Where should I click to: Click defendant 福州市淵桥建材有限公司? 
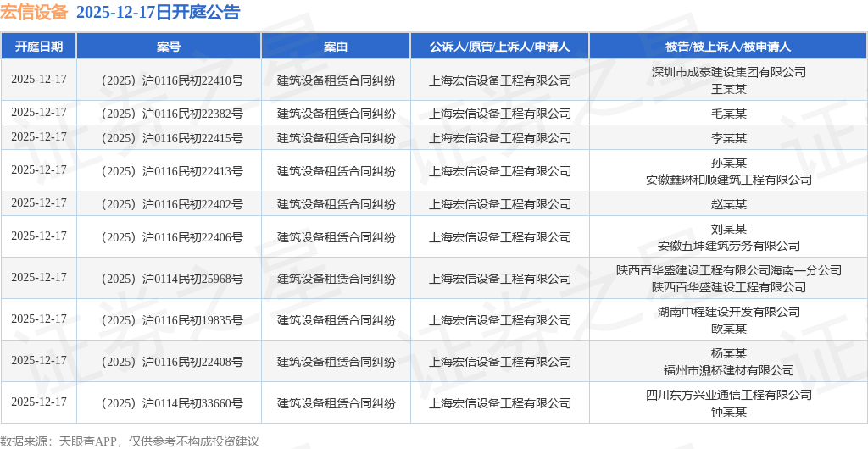point(728,370)
